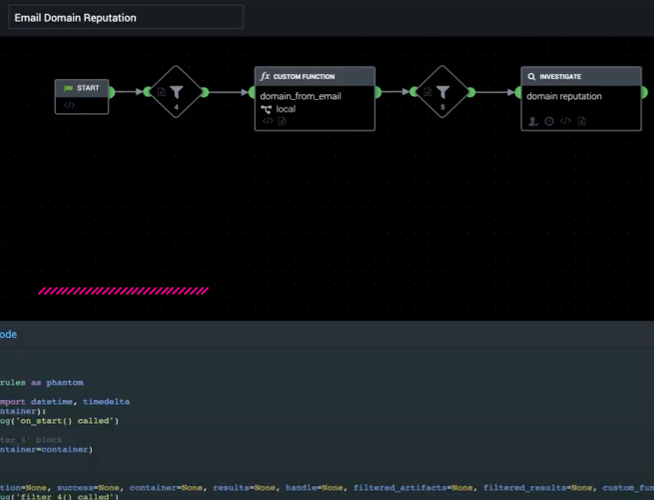Click the arrow from filter 5 to investigate
654x500 pixels.
495,92
